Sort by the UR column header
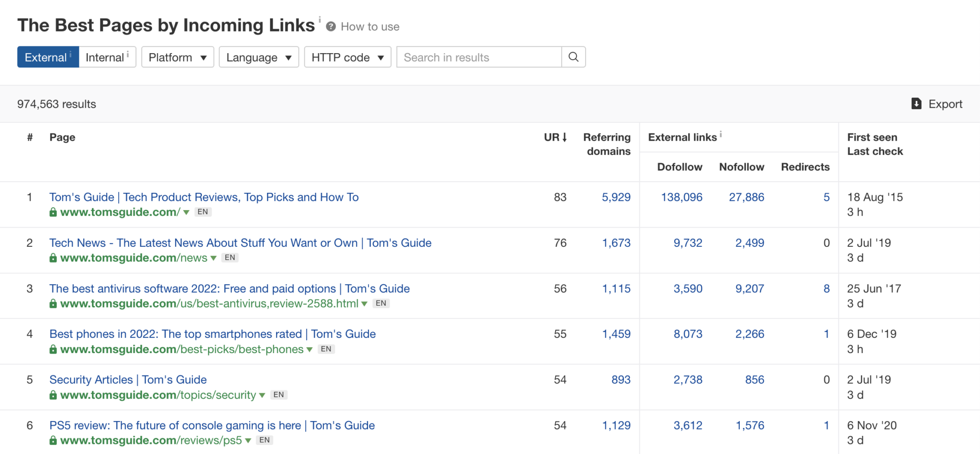Screen dimensions: 980x454 click(555, 137)
